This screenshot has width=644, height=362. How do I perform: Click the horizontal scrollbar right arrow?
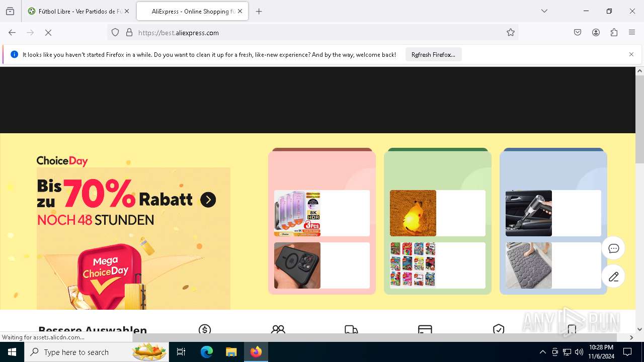click(x=631, y=337)
